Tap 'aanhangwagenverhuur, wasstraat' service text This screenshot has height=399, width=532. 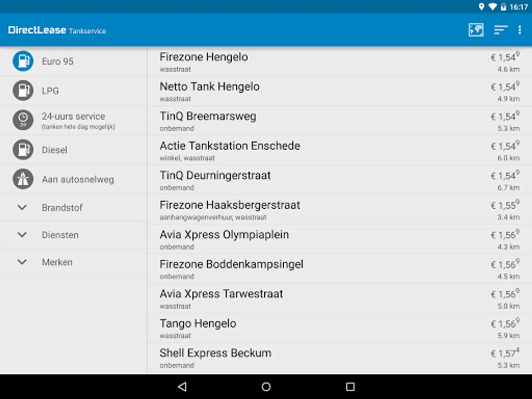(x=213, y=217)
